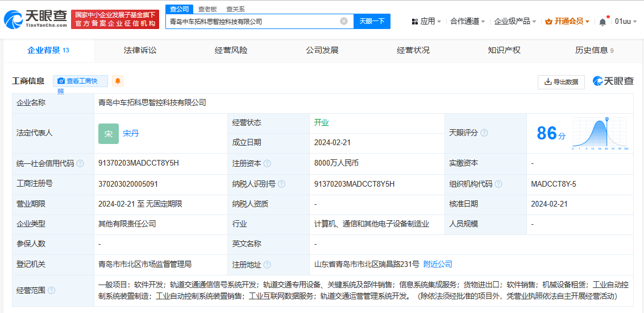Image resolution: width=644 pixels, height=313 pixels.
Task: Click the 天眼一下 search button
Action: click(x=372, y=21)
